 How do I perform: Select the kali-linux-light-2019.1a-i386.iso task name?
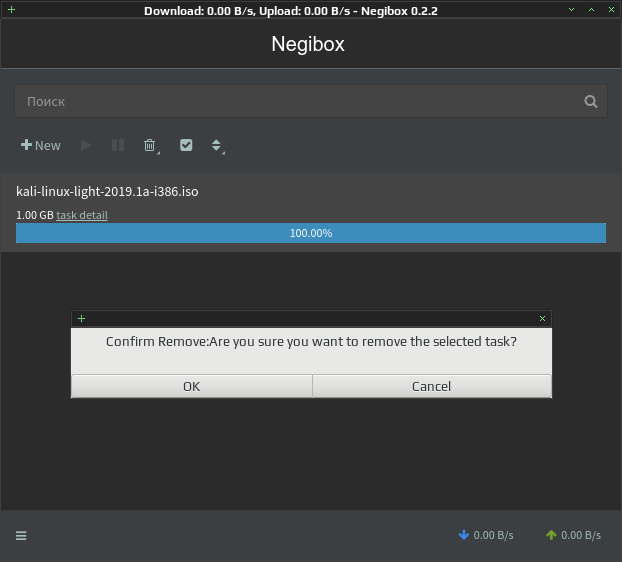[x=107, y=192]
